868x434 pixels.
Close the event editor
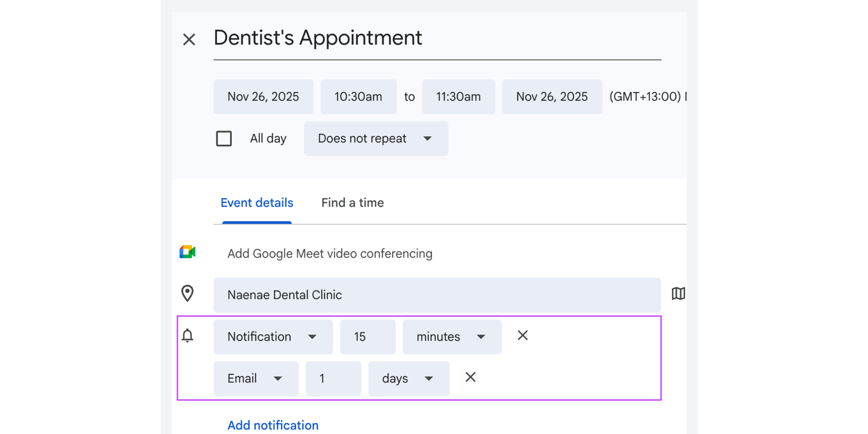(x=190, y=39)
